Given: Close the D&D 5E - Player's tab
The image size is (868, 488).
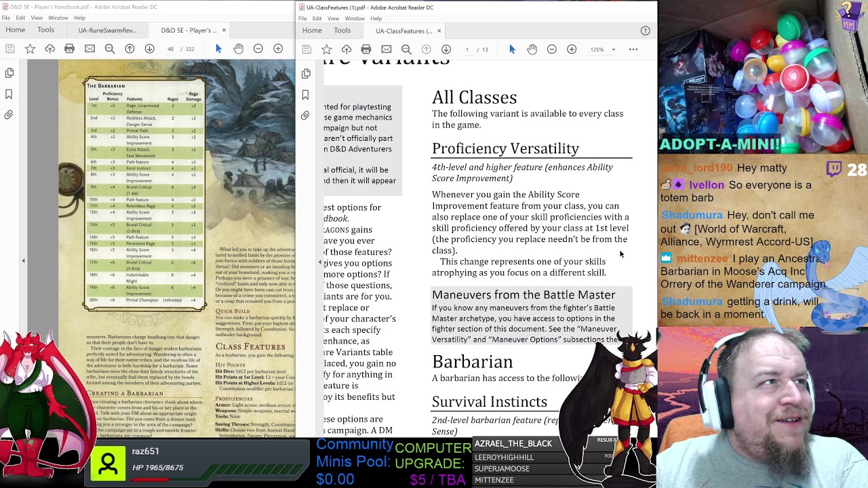Looking at the screenshot, I should tap(224, 30).
